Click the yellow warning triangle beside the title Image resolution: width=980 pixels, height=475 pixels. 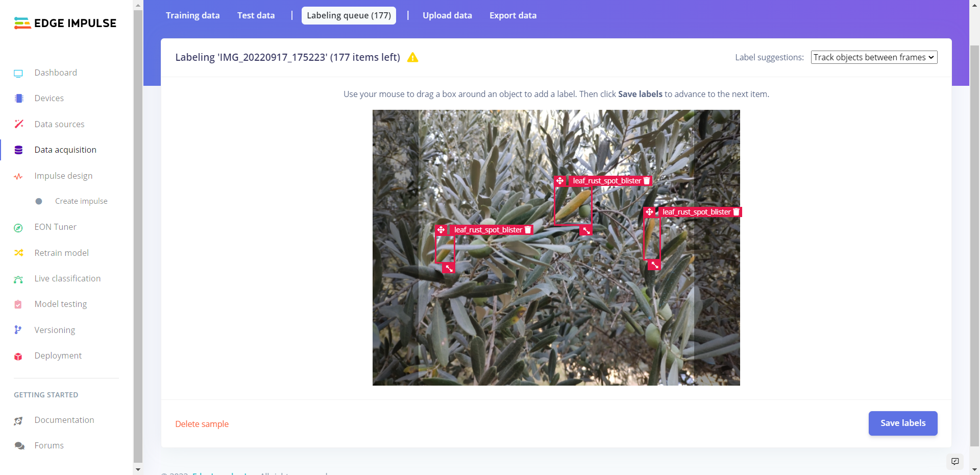pyautogui.click(x=412, y=58)
